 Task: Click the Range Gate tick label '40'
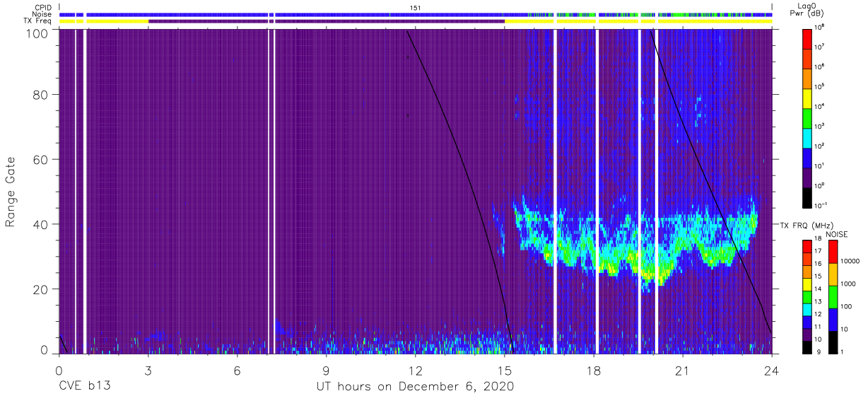40,224
